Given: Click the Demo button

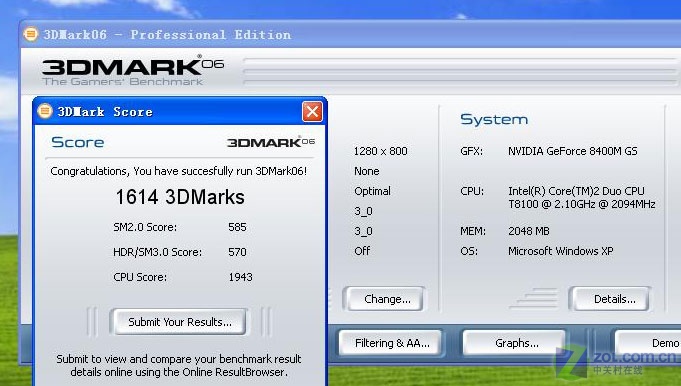Looking at the screenshot, I should pos(648,343).
